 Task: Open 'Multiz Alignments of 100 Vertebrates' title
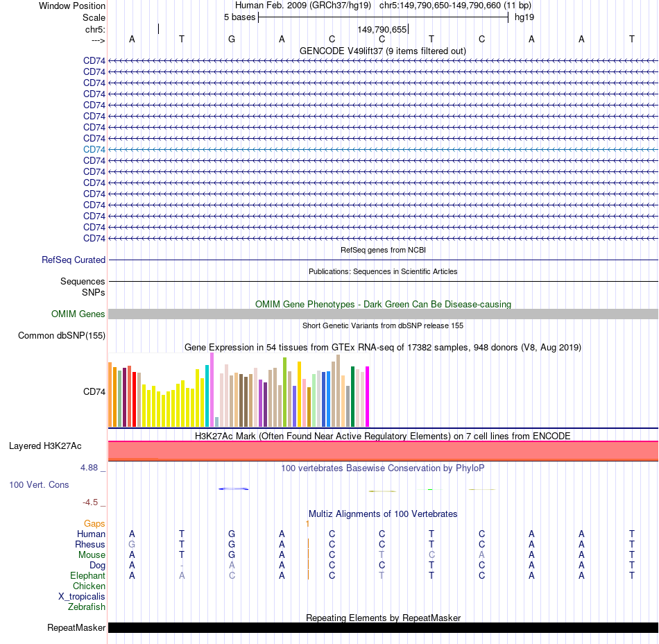click(x=383, y=514)
